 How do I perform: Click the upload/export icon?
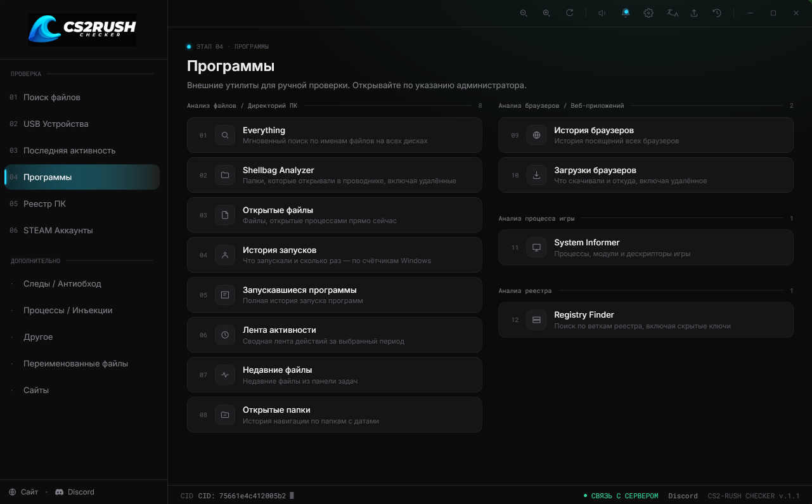(x=694, y=13)
